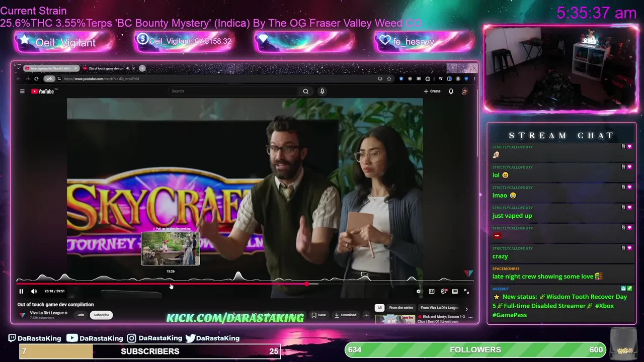Open the account avatar menu
This screenshot has height=362, width=644.
click(464, 91)
